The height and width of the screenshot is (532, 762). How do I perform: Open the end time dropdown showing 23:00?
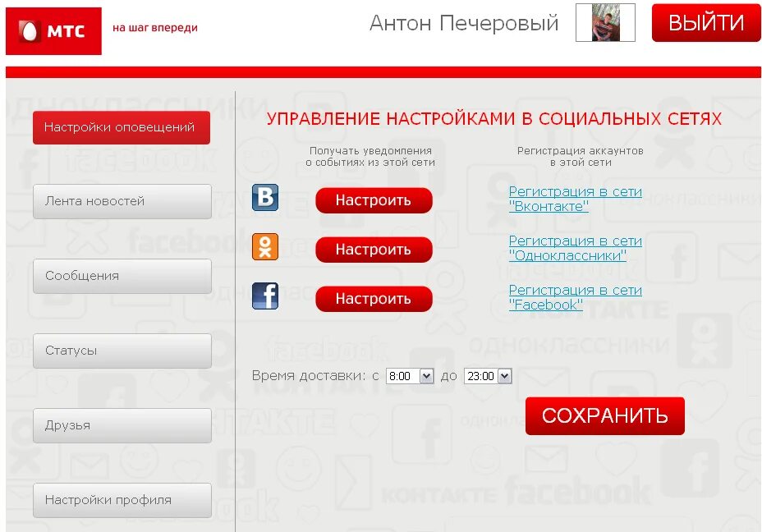tap(487, 375)
